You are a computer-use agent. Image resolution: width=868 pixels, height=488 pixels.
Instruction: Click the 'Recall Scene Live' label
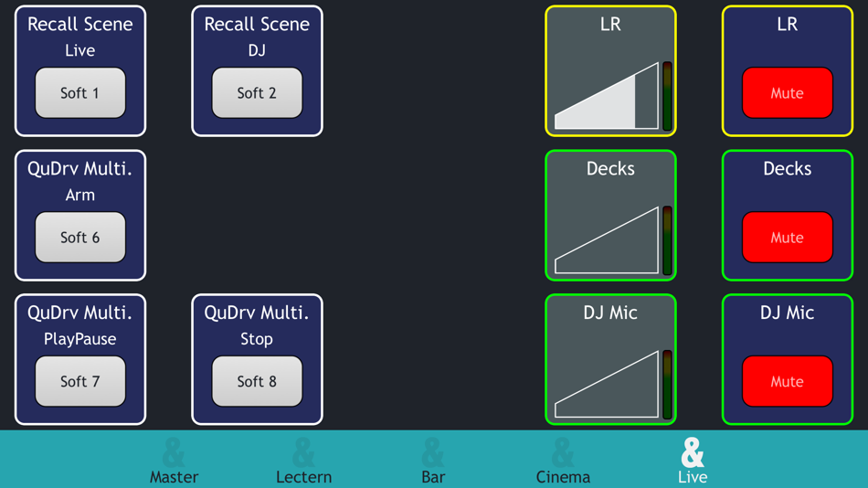80,37
